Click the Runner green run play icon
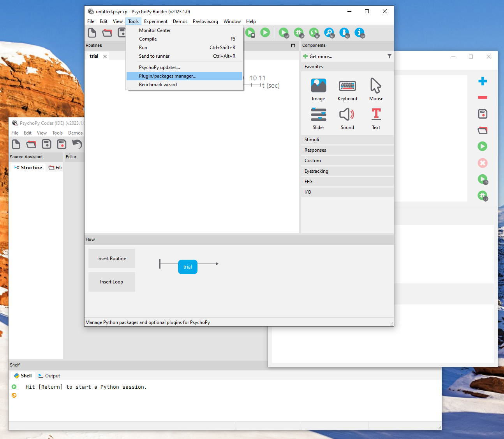This screenshot has height=439, width=504. click(483, 147)
